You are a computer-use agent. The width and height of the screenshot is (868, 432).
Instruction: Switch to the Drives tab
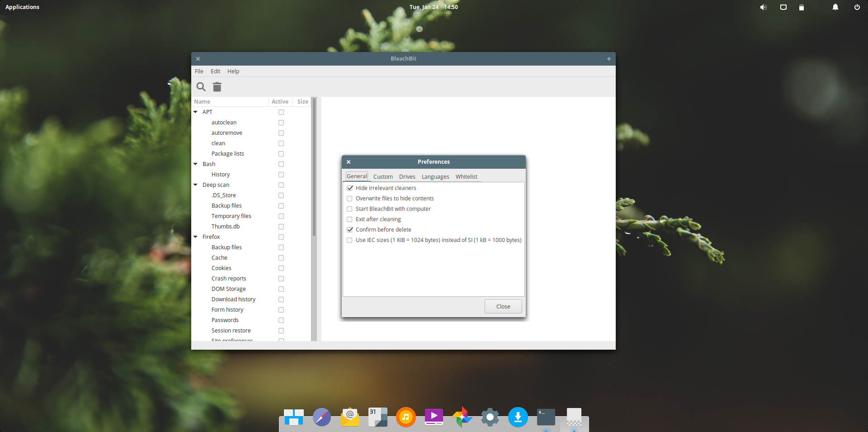click(407, 177)
